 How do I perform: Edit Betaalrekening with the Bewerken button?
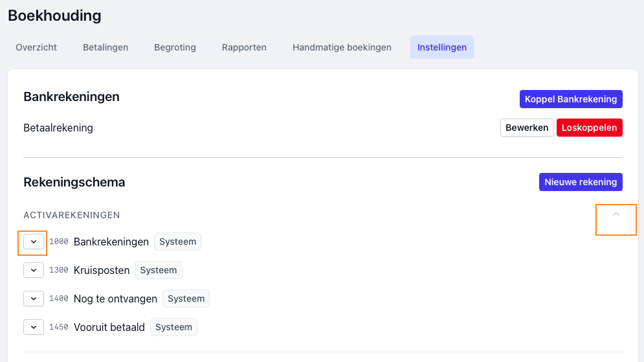(527, 128)
